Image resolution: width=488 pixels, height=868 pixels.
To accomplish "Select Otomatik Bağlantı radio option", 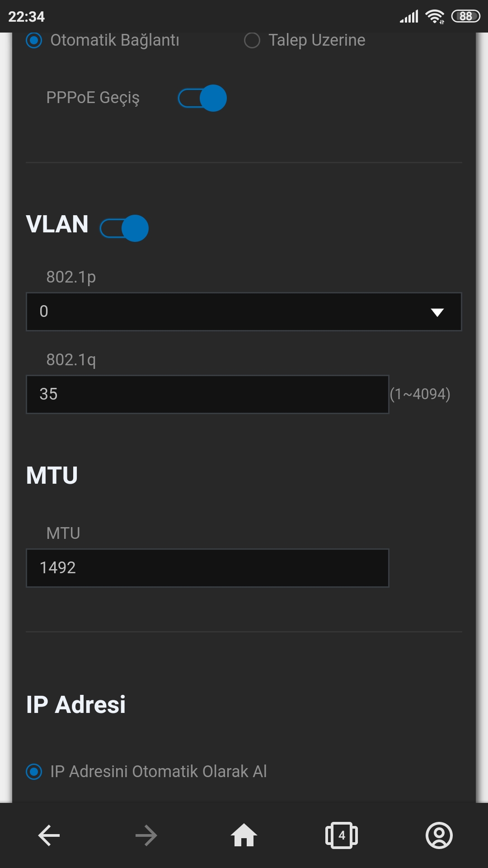I will click(34, 40).
